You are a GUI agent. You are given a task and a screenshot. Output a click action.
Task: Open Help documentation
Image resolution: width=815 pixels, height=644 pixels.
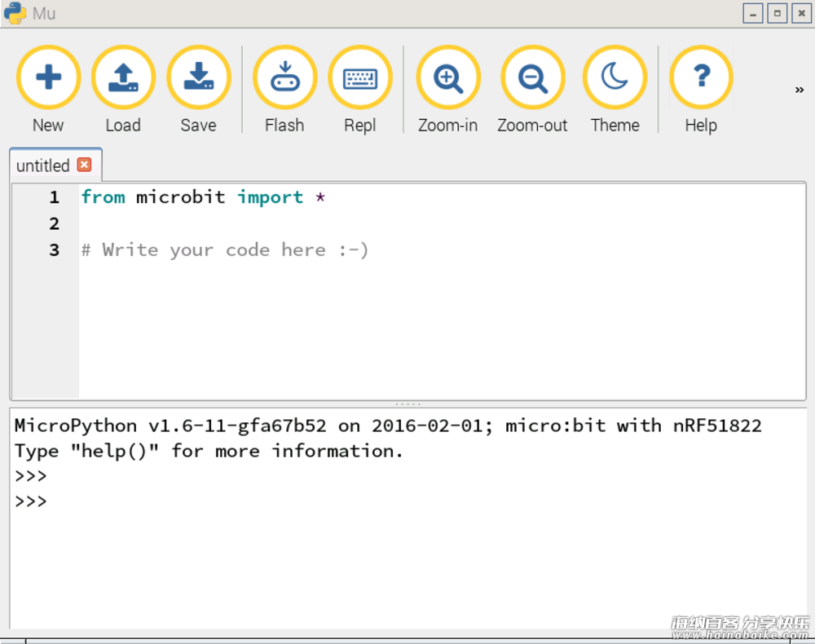pyautogui.click(x=701, y=90)
